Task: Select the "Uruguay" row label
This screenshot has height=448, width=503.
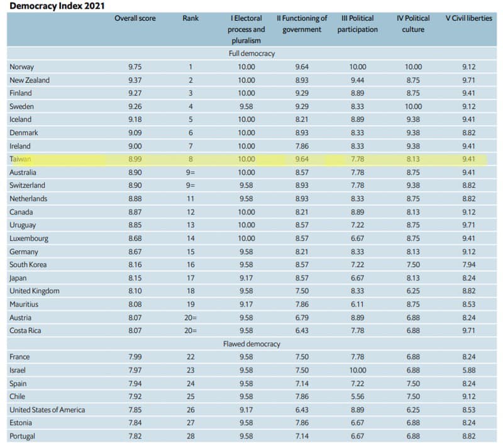Action: click(23, 225)
